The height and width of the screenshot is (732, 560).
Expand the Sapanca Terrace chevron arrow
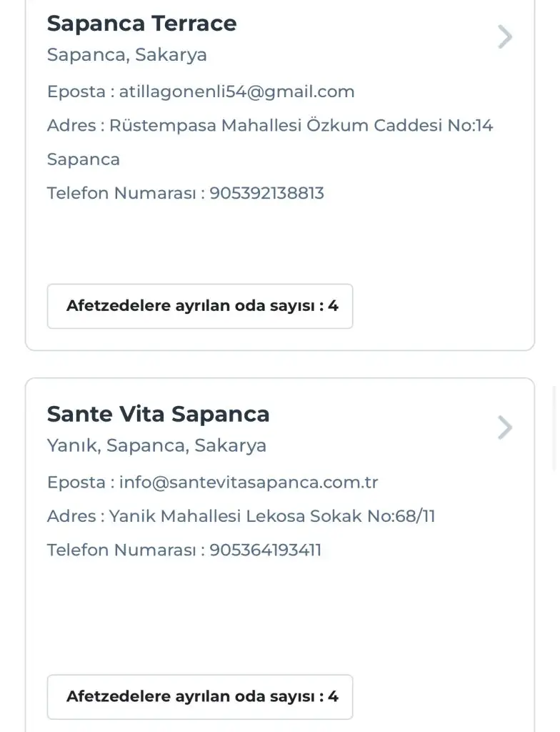pyautogui.click(x=505, y=36)
